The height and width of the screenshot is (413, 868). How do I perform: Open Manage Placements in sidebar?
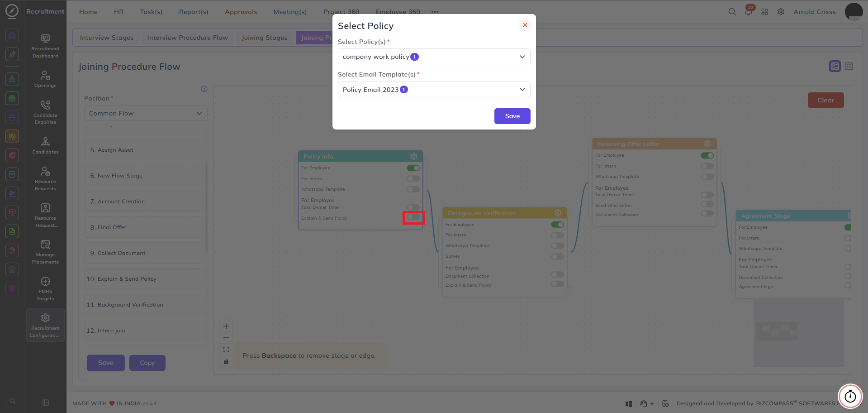pyautogui.click(x=45, y=252)
